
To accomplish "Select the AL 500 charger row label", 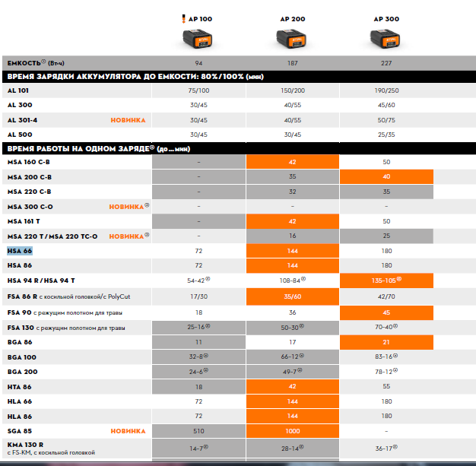I will (19, 135).
